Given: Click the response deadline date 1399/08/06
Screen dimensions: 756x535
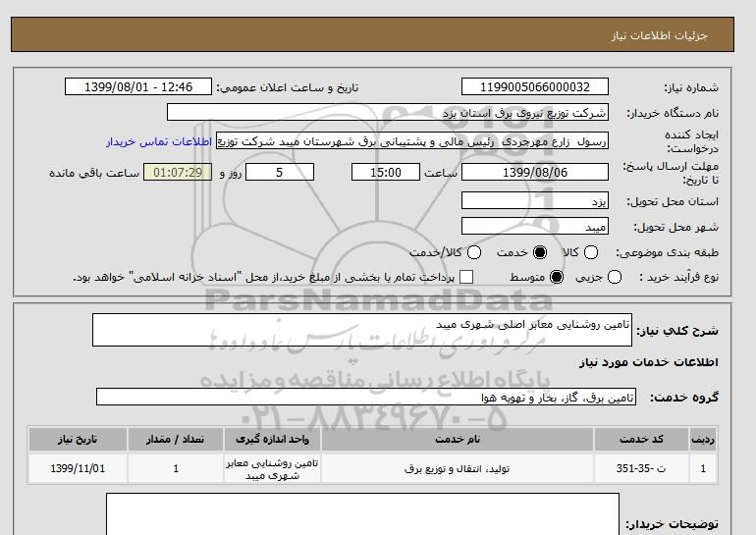Looking at the screenshot, I should click(535, 172).
